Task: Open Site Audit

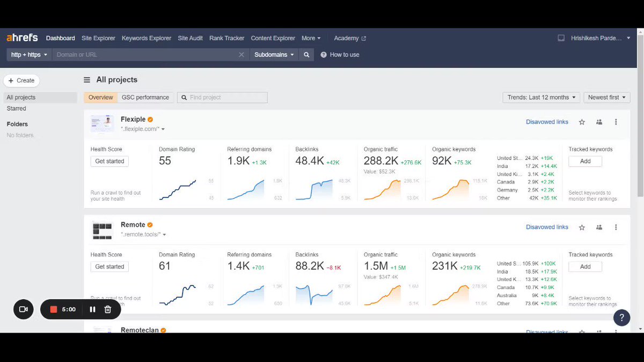Action: tap(191, 38)
